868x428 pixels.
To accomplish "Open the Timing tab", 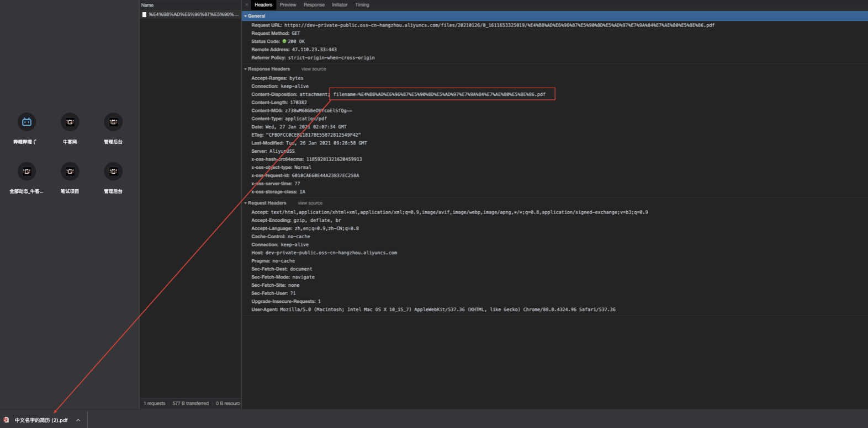I will pyautogui.click(x=362, y=5).
